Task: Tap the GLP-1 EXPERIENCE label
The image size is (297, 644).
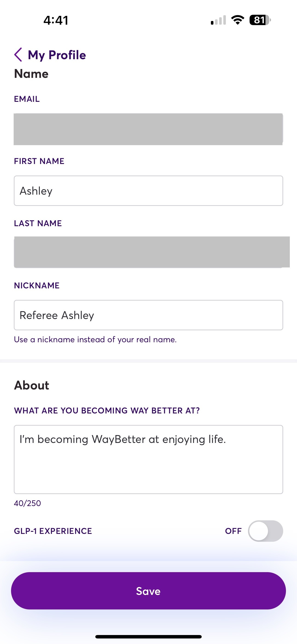Action: click(x=53, y=531)
